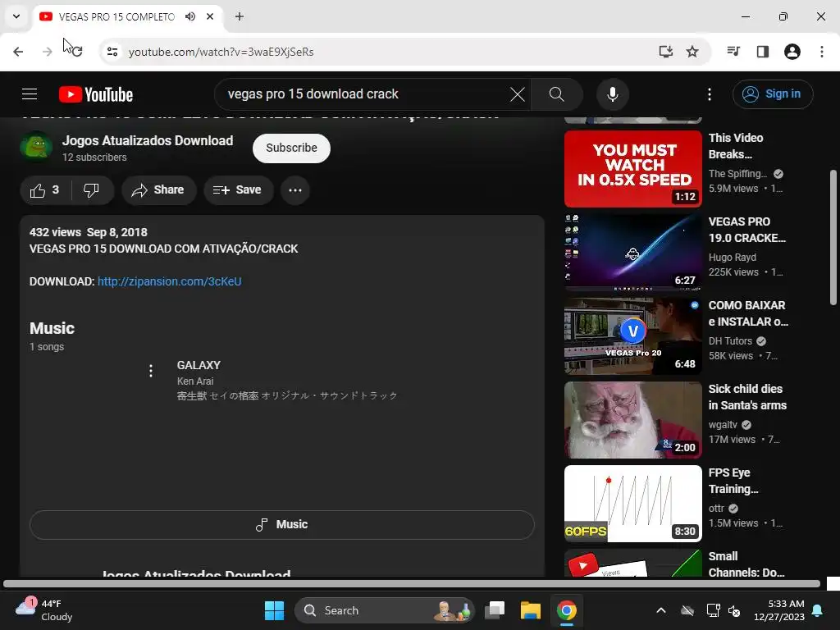Mute tab via speaker icon

pyautogui.click(x=190, y=16)
